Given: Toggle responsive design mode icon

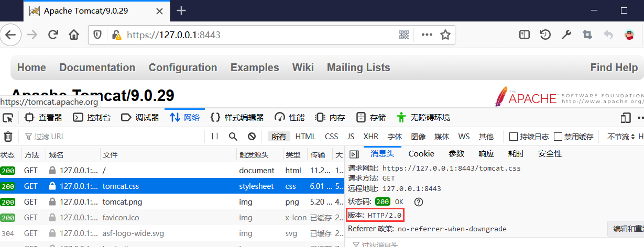Looking at the screenshot, I should [625, 117].
